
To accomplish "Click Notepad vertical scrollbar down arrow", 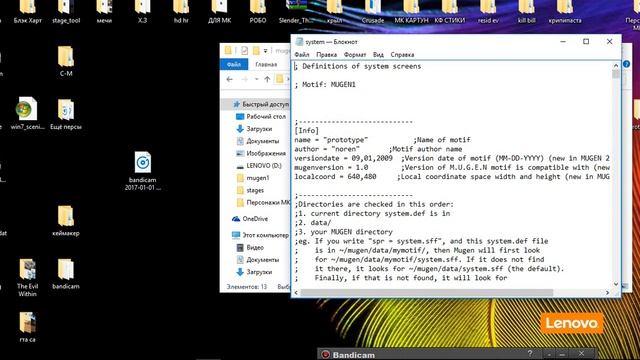I will (616, 284).
